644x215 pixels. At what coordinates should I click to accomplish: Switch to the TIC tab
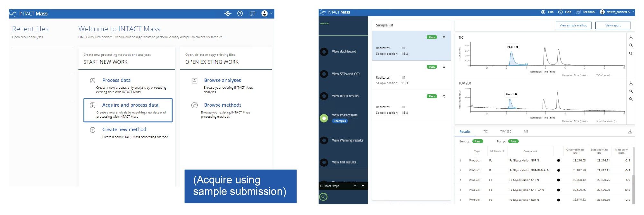(x=485, y=132)
